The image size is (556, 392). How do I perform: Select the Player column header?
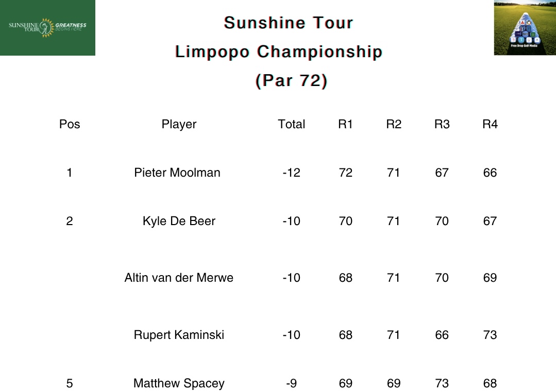point(179,125)
